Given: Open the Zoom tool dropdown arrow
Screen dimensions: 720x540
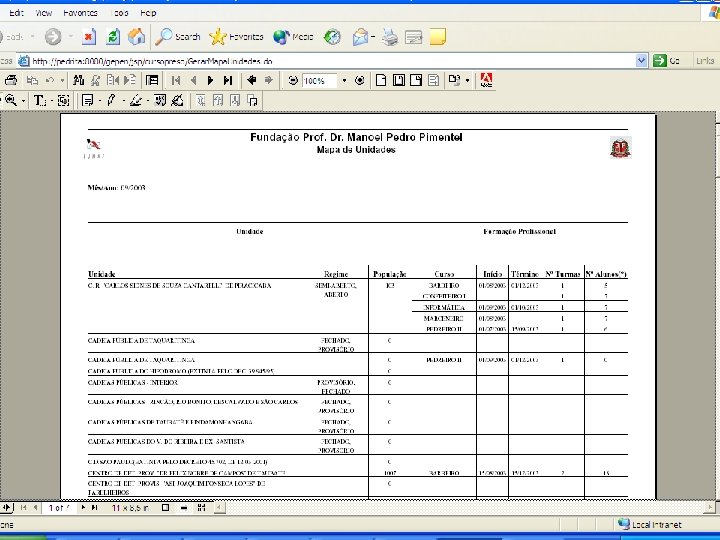Looking at the screenshot, I should coord(23,101).
